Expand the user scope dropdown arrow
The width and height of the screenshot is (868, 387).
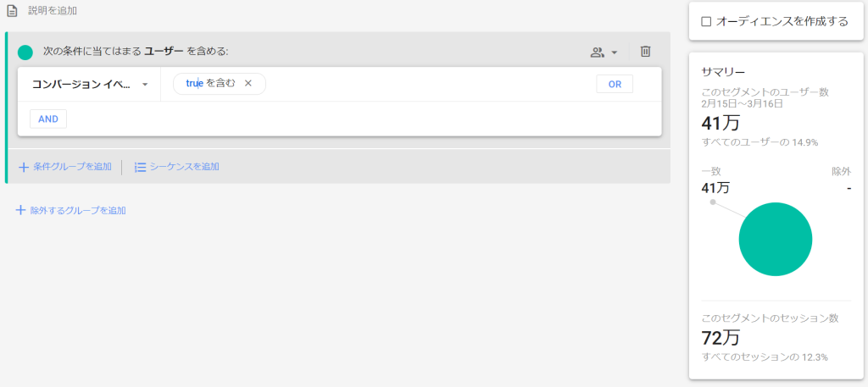[614, 53]
